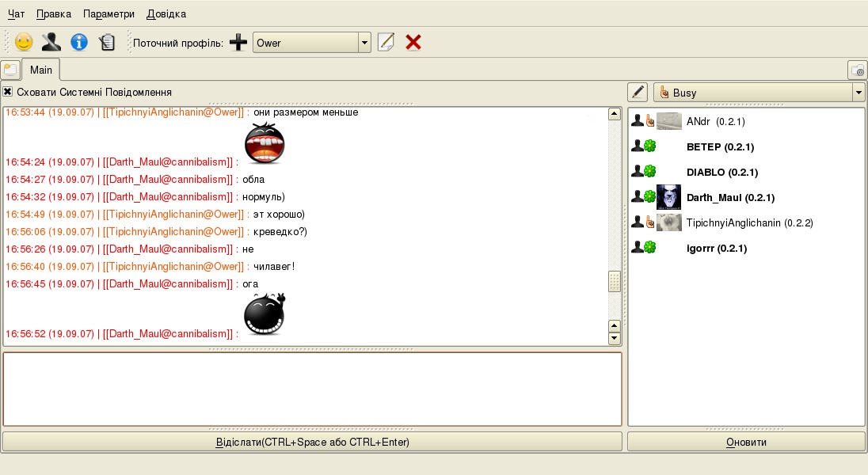
Task: Click the smiley emoticon toolbar icon
Action: tap(24, 42)
